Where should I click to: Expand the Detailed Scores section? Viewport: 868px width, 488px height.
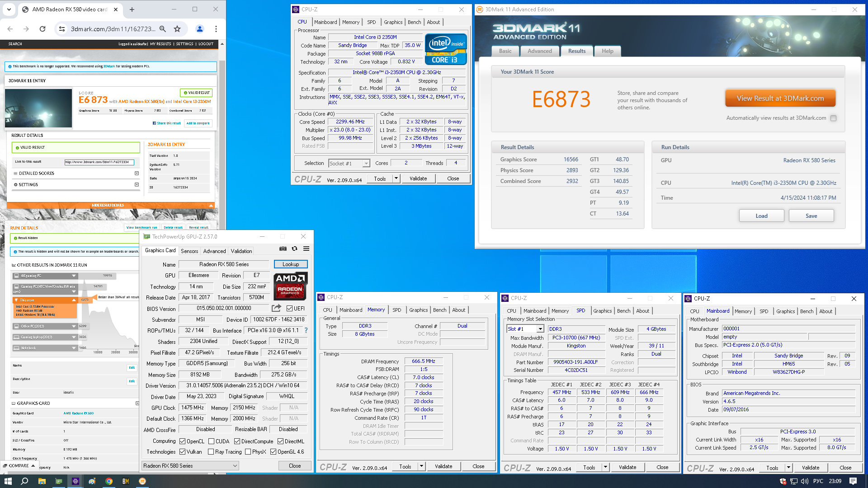point(137,174)
